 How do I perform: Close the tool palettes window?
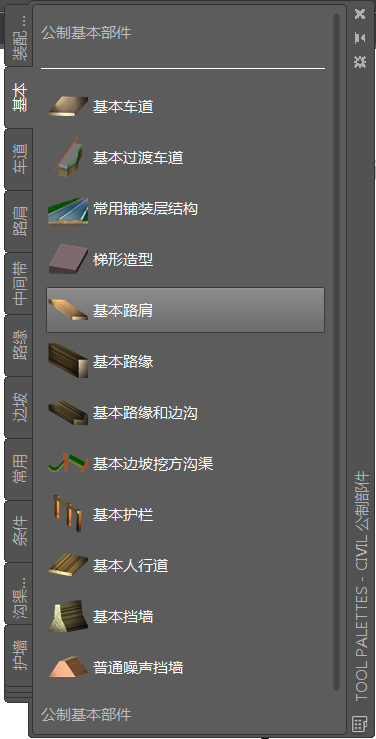point(360,14)
